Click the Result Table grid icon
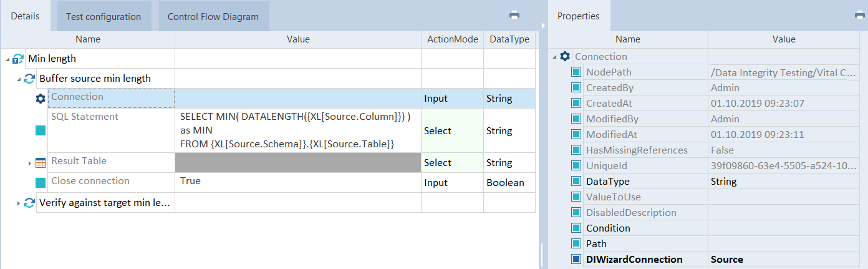The image size is (868, 269). pos(41,163)
